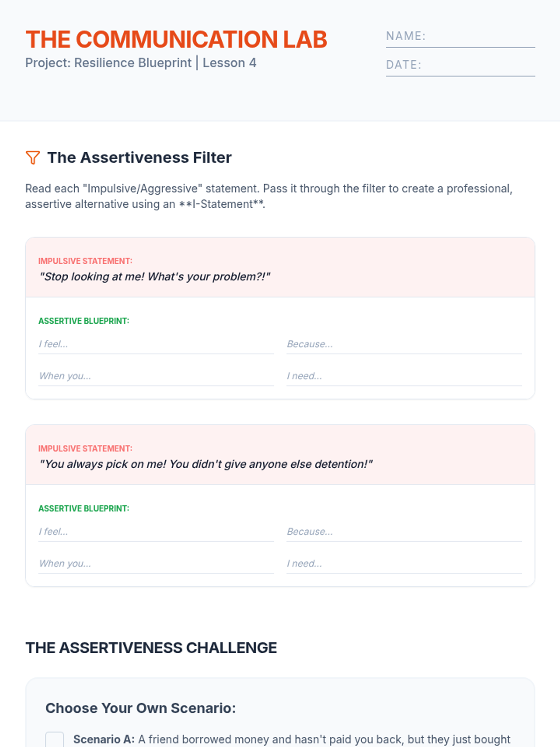Focus 'I need...' under 'Stop looking at me' statement
This screenshot has width=560, height=747.
click(x=404, y=376)
